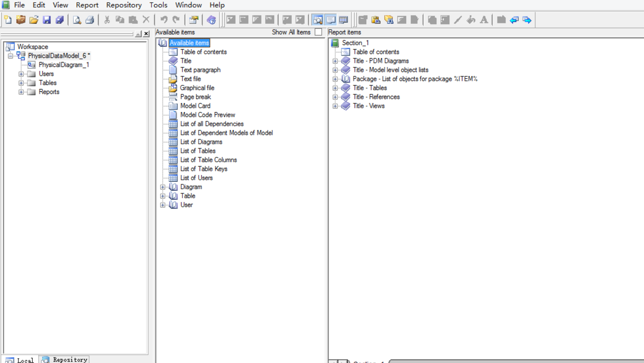644x363 pixels.
Task: Close the workspace browser pane
Action: [x=146, y=34]
